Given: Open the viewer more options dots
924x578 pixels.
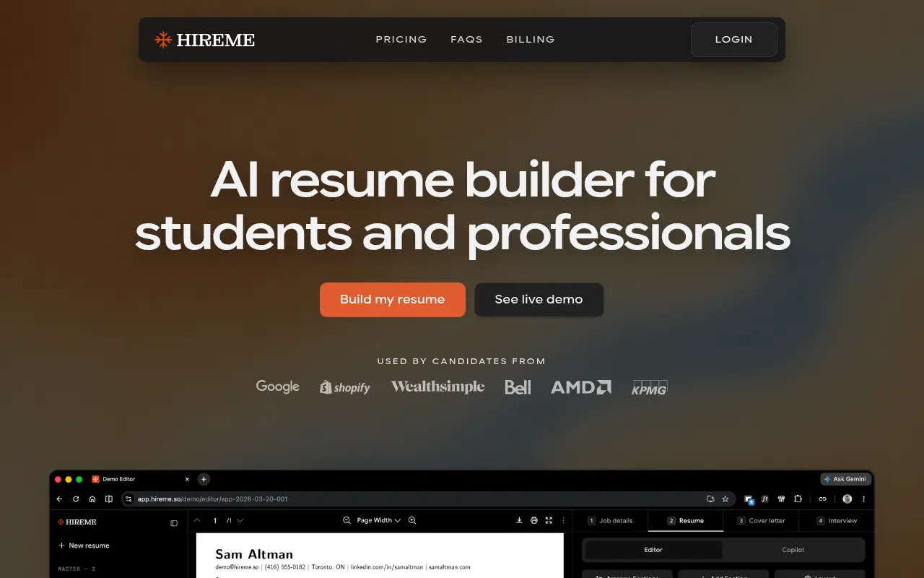Looking at the screenshot, I should (x=564, y=520).
